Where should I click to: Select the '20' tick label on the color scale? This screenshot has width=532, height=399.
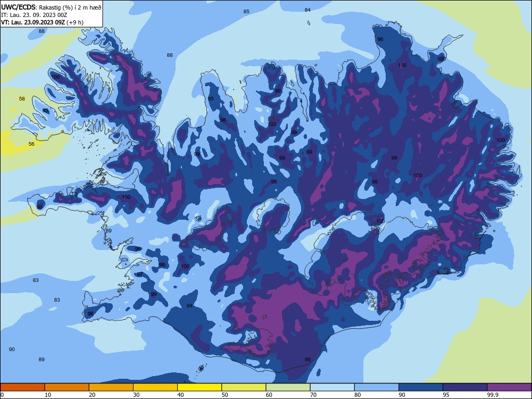coord(92,395)
